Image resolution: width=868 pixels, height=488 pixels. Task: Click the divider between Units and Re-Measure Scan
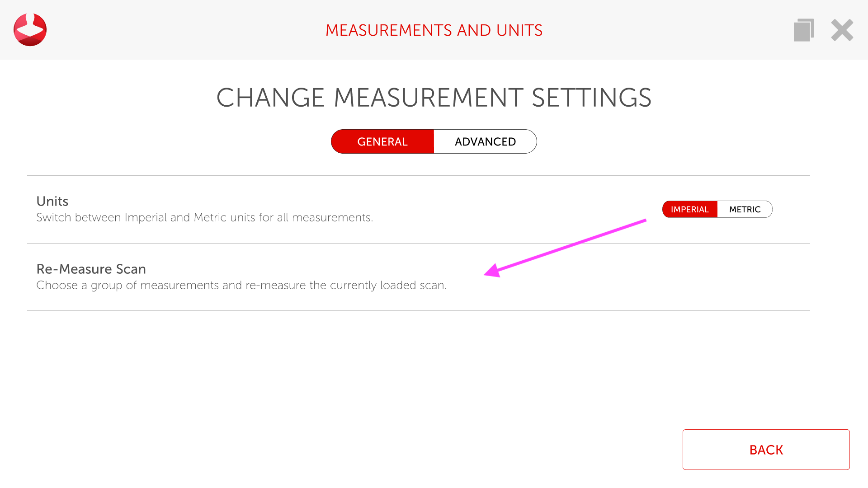[418, 244]
